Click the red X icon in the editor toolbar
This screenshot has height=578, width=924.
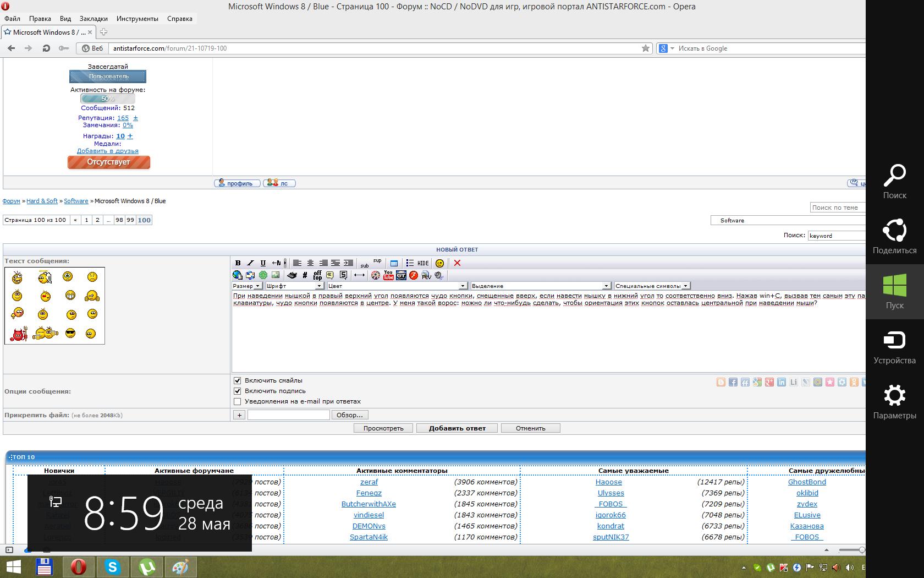click(457, 263)
